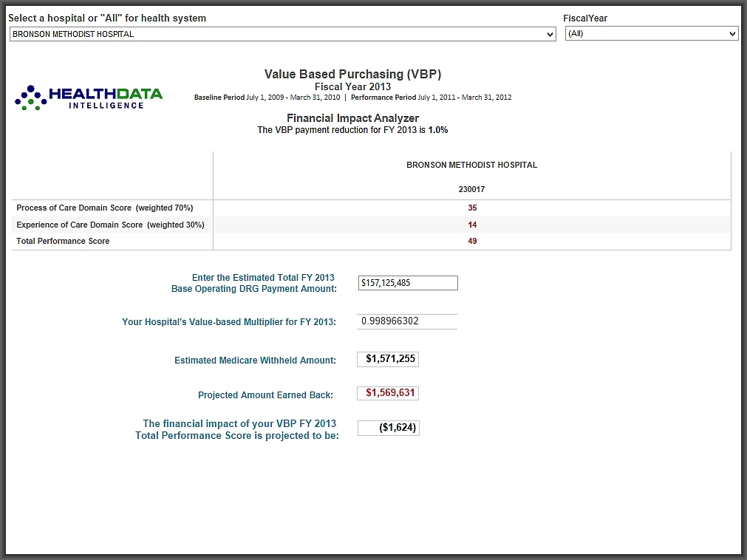Screen dimensions: 747x560
Task: Click the 'Financial Impact Analyzer' heading
Action: pyautogui.click(x=352, y=118)
